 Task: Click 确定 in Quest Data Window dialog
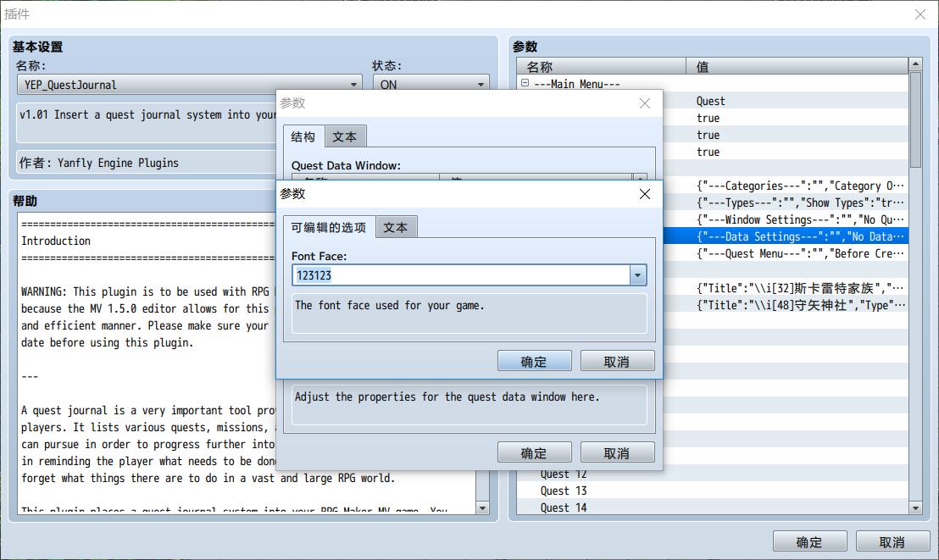534,452
